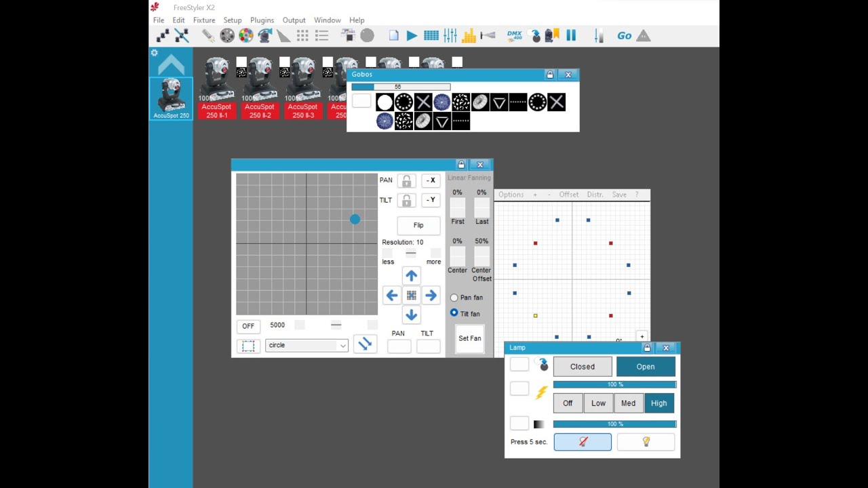Screen dimensions: 868x488
Task: Open the gobo wheel toolbar icon
Action: pos(227,36)
